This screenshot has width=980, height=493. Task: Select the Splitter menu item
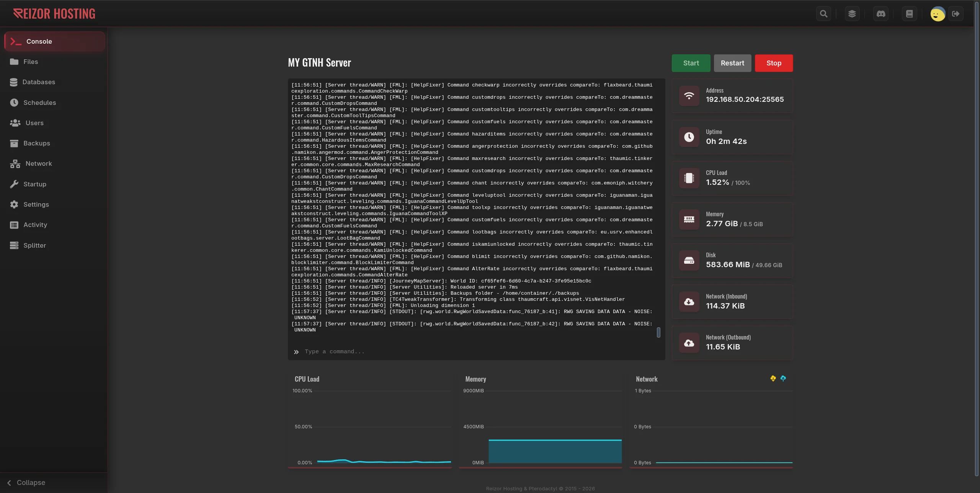click(x=34, y=245)
